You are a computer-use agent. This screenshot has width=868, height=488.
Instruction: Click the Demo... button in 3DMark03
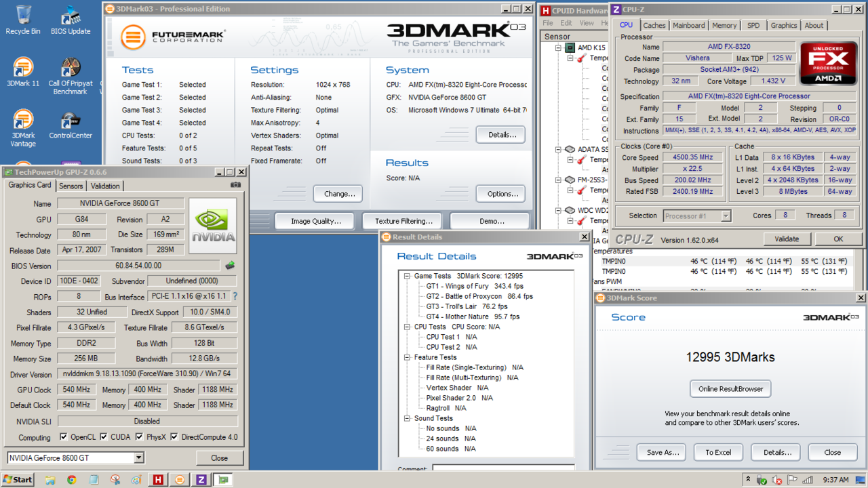(490, 221)
